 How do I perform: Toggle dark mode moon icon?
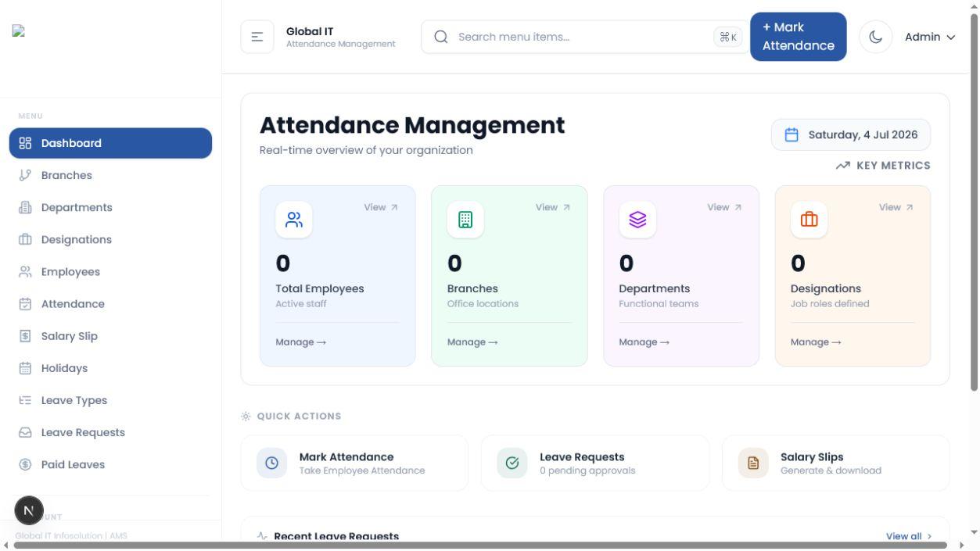click(875, 37)
